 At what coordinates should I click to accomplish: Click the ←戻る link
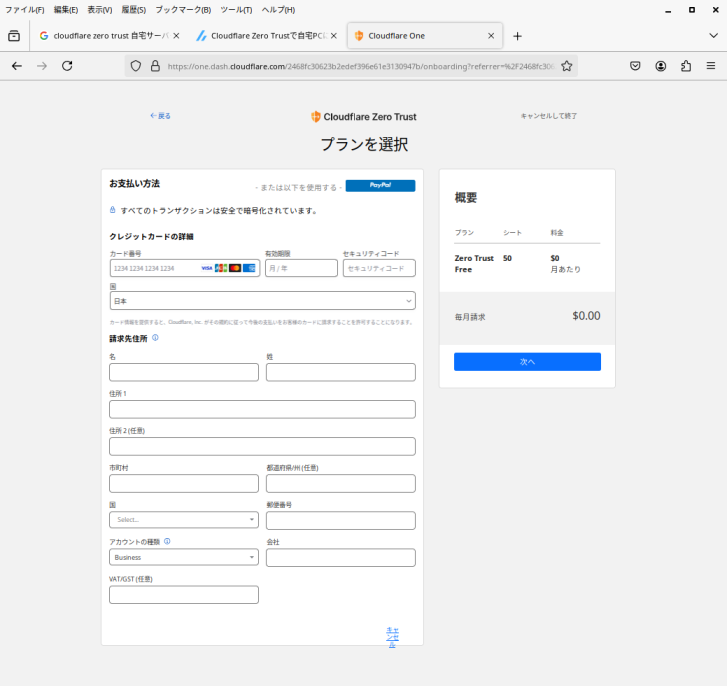coord(160,116)
